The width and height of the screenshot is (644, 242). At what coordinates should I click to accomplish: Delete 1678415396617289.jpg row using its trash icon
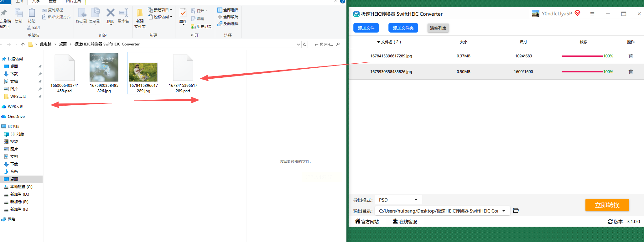pyautogui.click(x=631, y=56)
